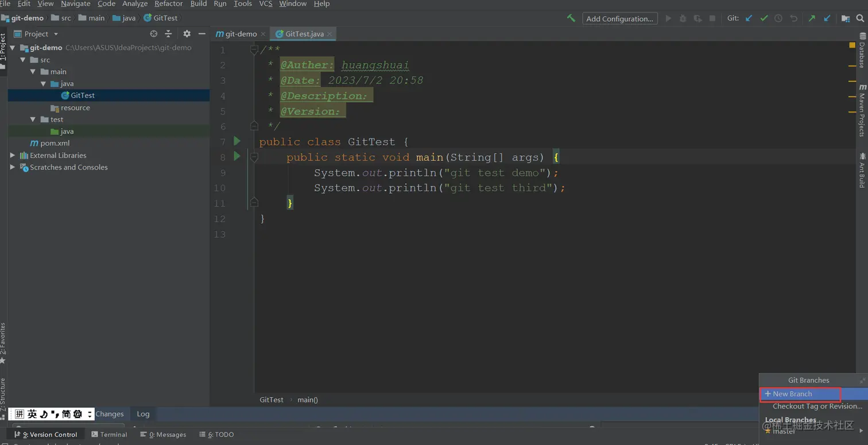Image resolution: width=868 pixels, height=445 pixels.
Task: Click the Git show history clock icon
Action: [x=778, y=18]
